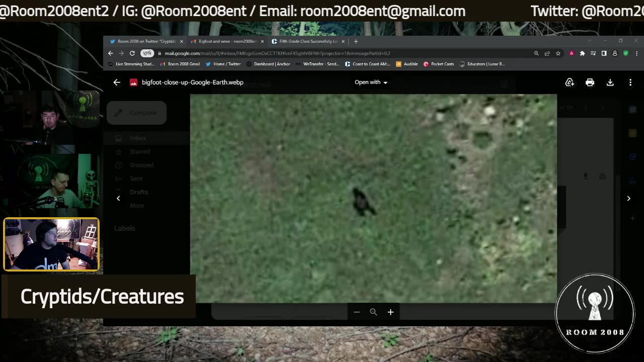The width and height of the screenshot is (644, 362).
Task: Click dimmed Compose button
Action: pyautogui.click(x=136, y=113)
